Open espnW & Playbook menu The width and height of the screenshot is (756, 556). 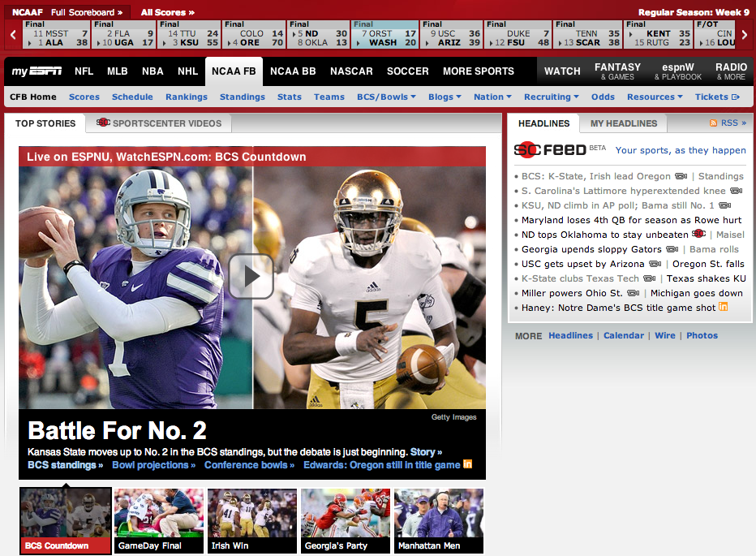click(678, 71)
